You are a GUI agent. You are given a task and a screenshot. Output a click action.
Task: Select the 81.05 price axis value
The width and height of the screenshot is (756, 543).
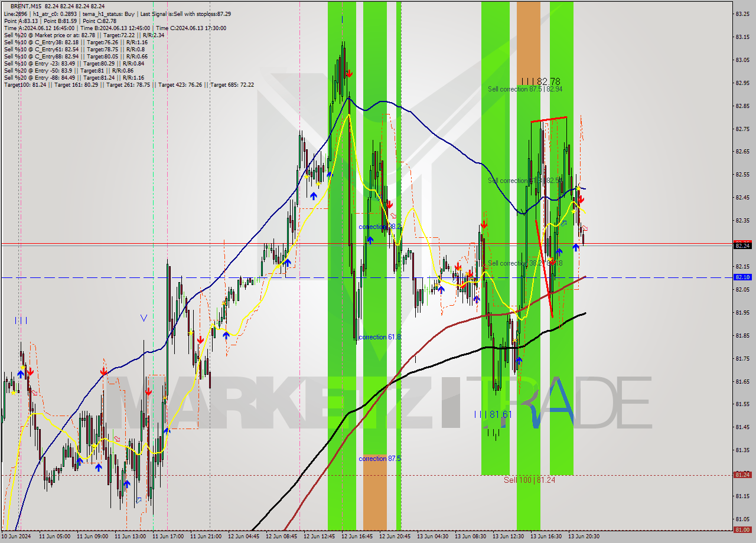click(742, 519)
